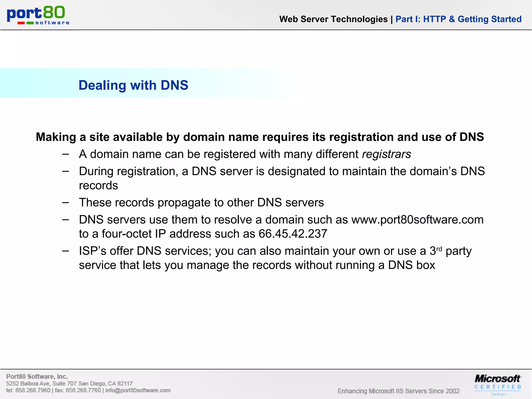
Task: Click the IP address 66.45.42.237
Action: 293,234
